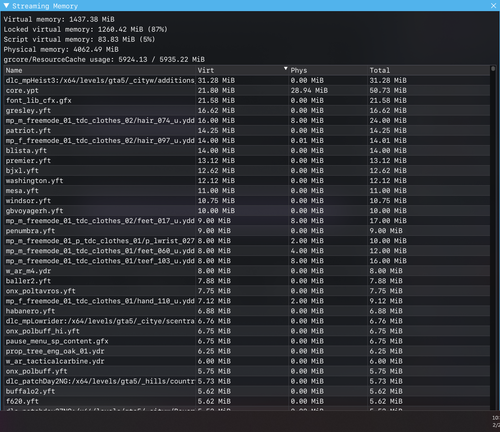
Task: Select the teef_103_u.ydd clothes row
Action: (x=247, y=261)
